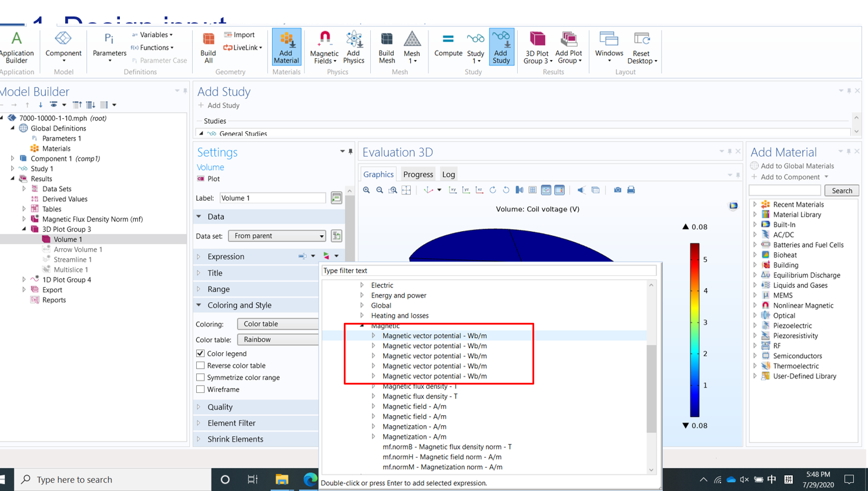The width and height of the screenshot is (868, 491).
Task: Click the Search button in Add Material
Action: 842,191
